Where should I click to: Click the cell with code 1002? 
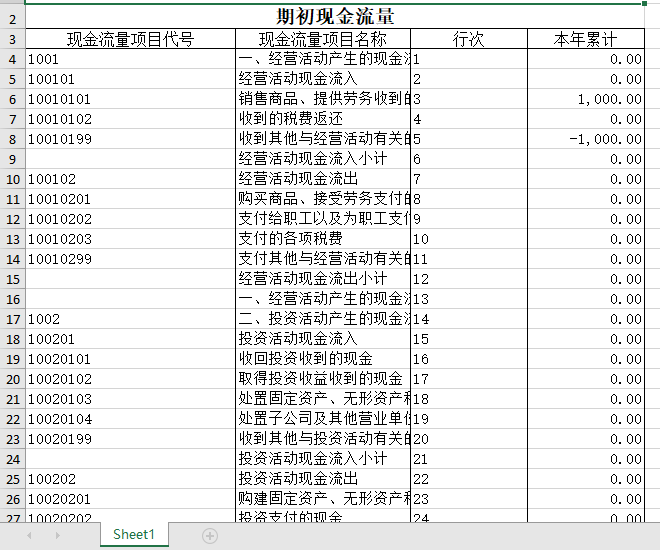130,319
